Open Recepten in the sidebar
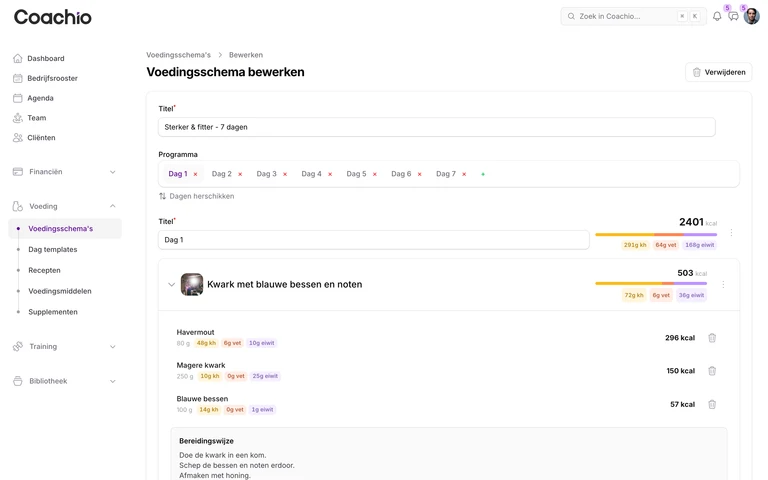The image size is (768, 480). (45, 270)
